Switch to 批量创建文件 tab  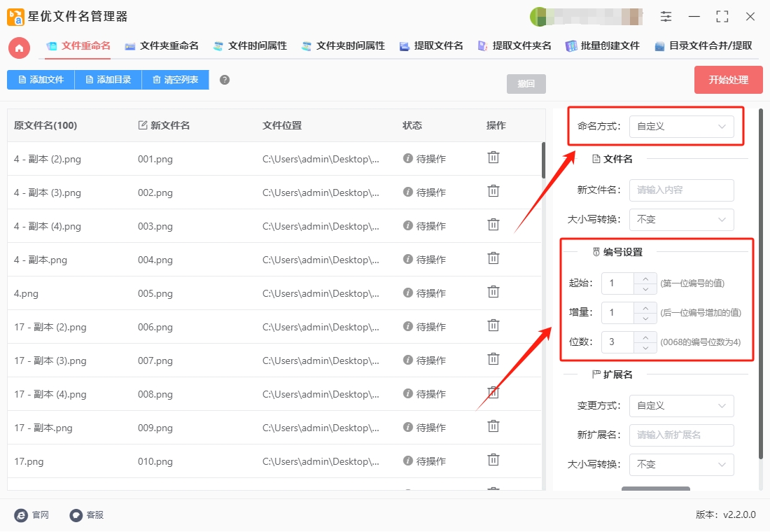point(603,46)
